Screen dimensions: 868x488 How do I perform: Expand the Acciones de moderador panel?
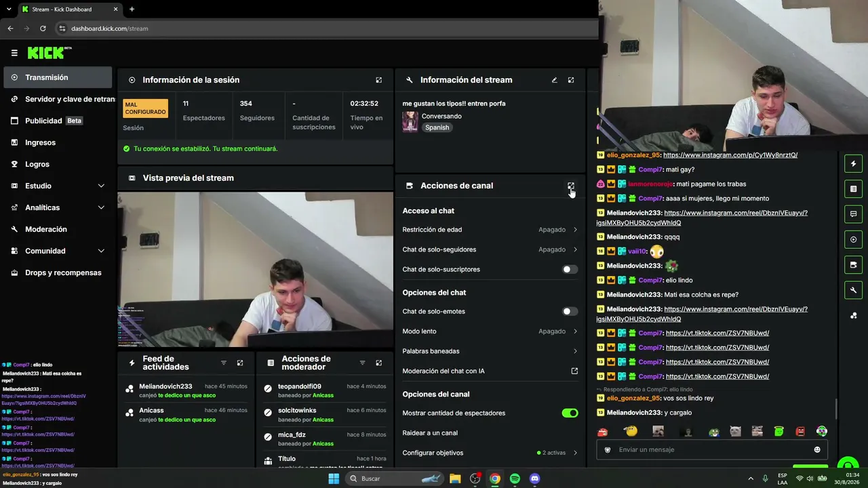tap(379, 363)
